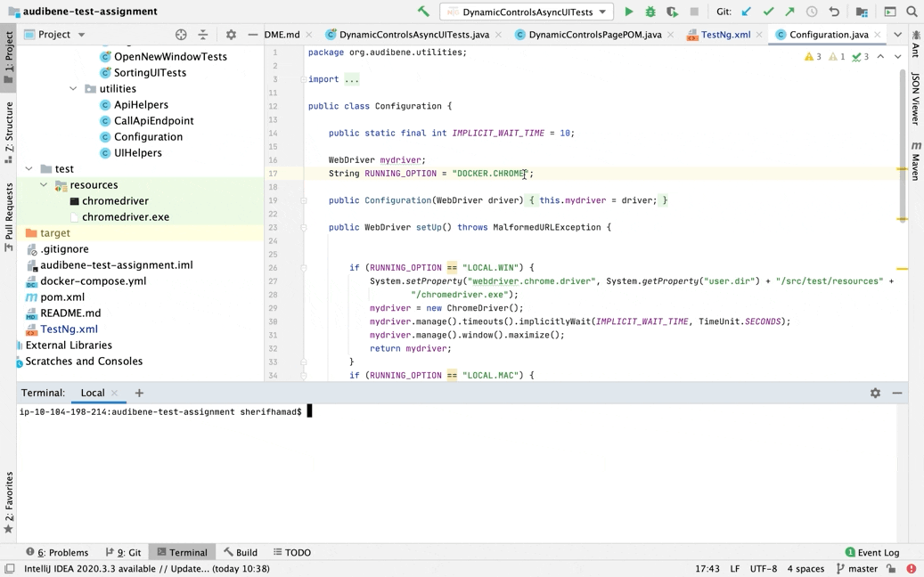This screenshot has height=577, width=924.
Task: Close the Local terminal tab
Action: pos(115,393)
